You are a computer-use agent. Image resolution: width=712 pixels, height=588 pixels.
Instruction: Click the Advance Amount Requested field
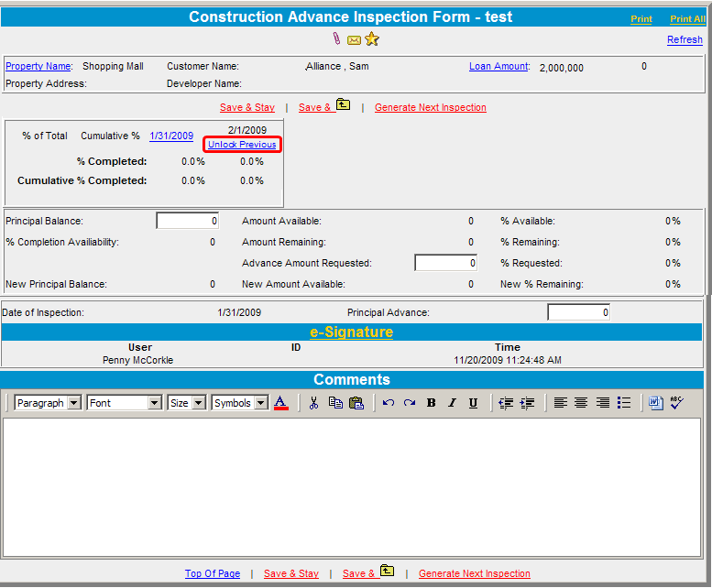[x=446, y=263]
